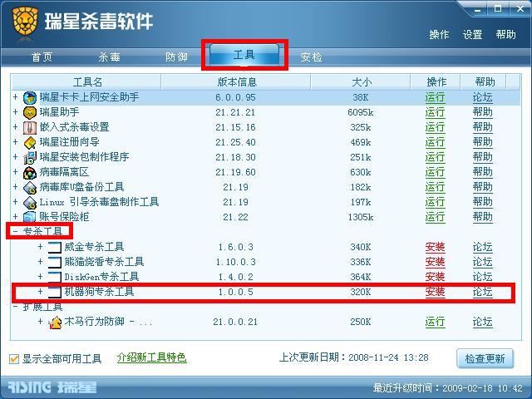Sort by the 大小 column header

click(361, 82)
